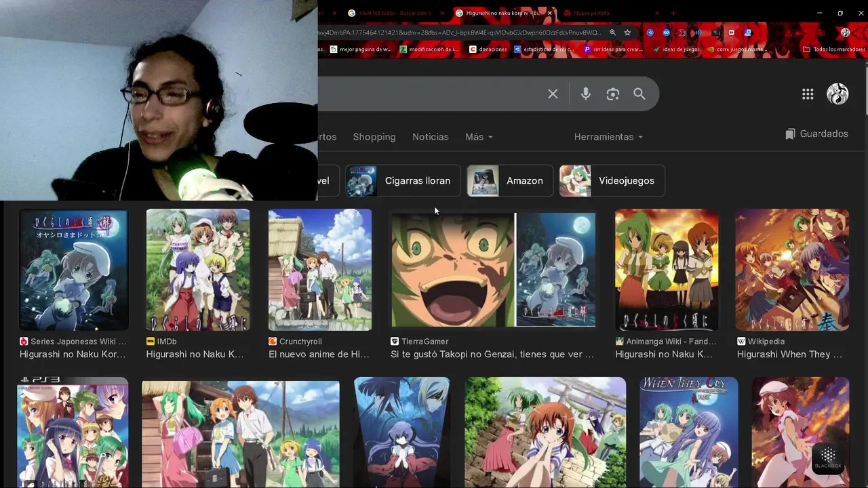Click the When They Cry cover image
Screen dimensions: 868x488
pos(689,432)
